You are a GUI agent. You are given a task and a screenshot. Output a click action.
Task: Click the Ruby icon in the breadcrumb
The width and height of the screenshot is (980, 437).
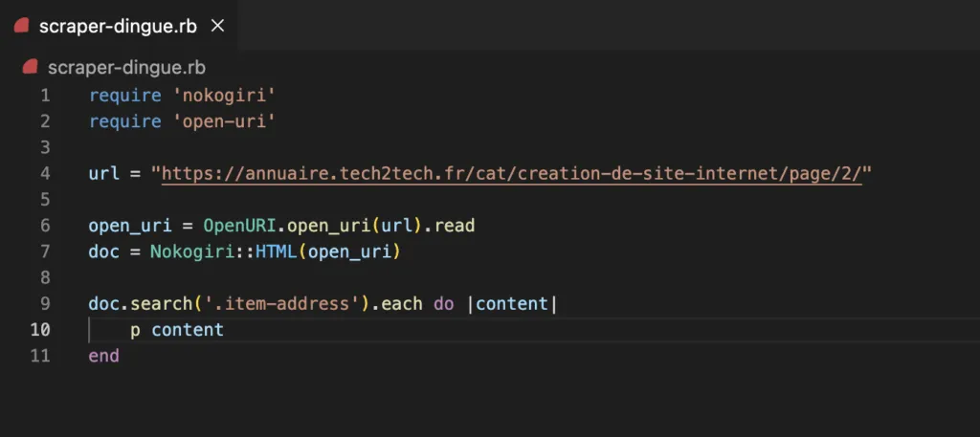(30, 67)
